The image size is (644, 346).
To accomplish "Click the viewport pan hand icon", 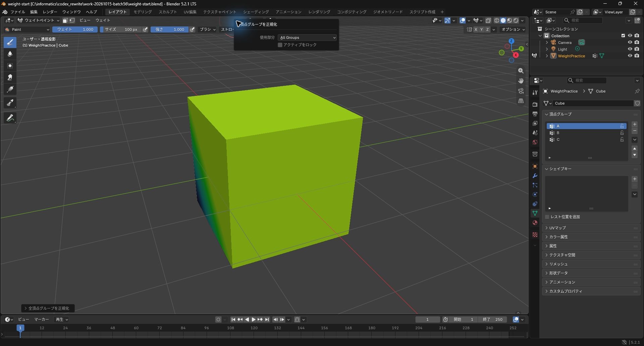I will point(521,81).
